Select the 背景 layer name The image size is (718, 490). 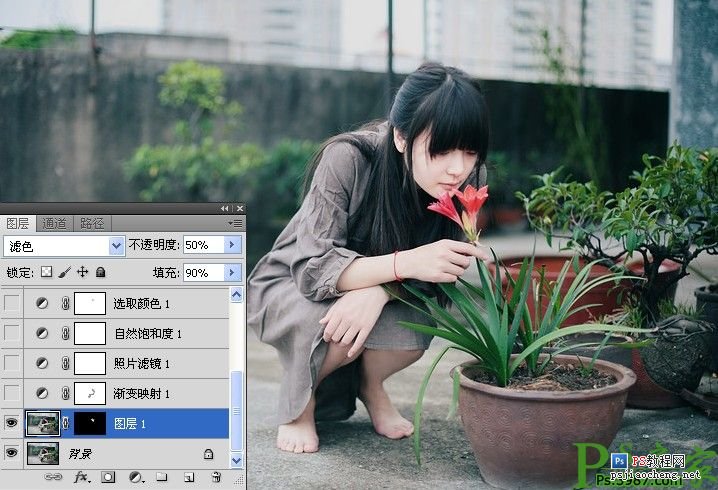[80, 454]
